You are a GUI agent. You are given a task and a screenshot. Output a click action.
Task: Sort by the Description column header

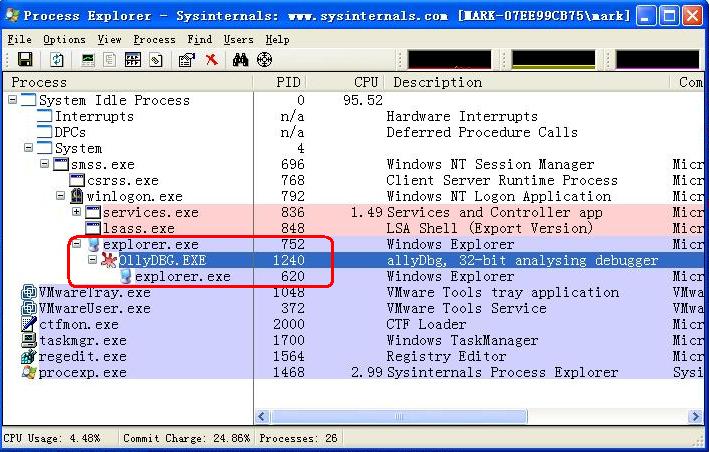pos(527,82)
